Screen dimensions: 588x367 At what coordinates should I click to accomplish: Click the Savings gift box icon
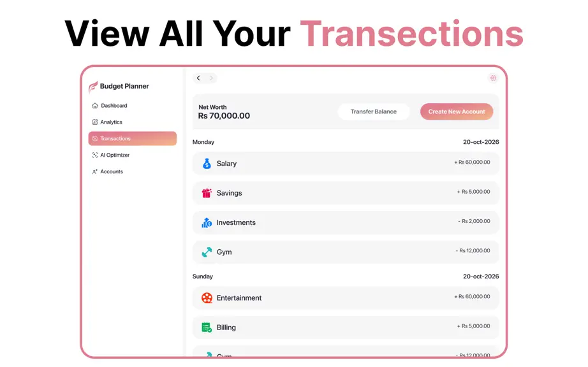click(207, 193)
